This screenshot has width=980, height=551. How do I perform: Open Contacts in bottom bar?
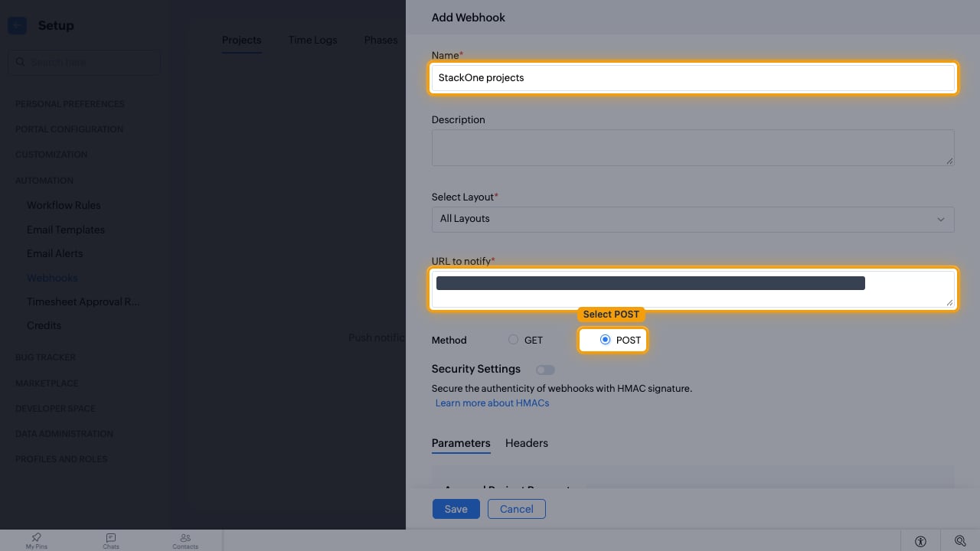[x=185, y=541]
